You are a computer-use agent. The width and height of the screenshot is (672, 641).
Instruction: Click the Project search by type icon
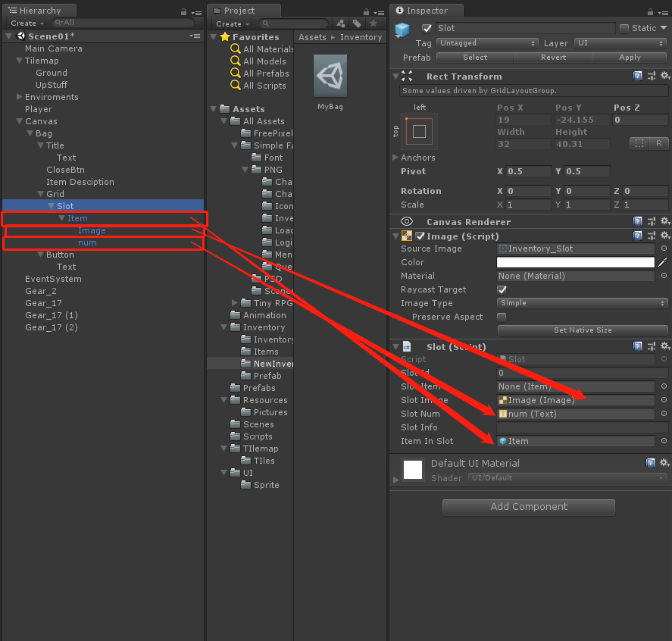coord(341,23)
